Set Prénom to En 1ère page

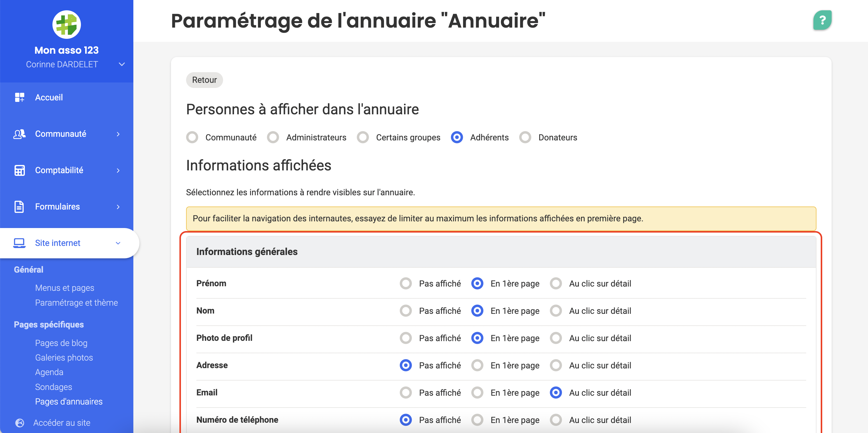pyautogui.click(x=477, y=283)
